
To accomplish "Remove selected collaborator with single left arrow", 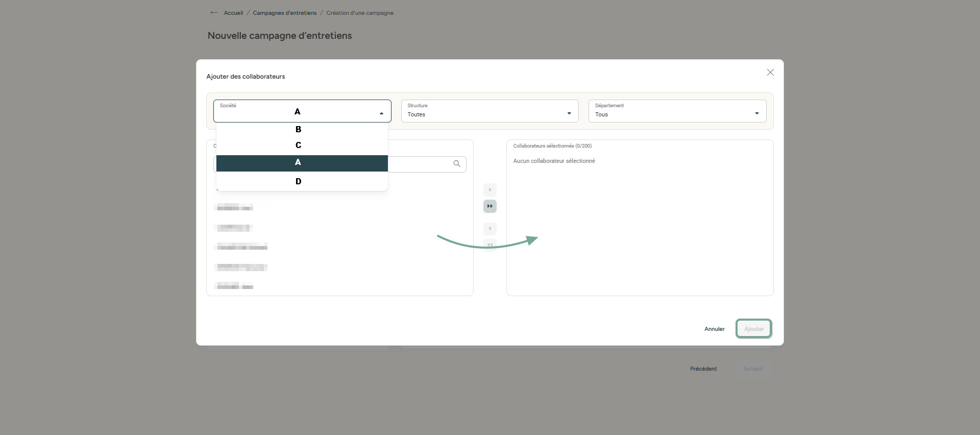I will 489,229.
